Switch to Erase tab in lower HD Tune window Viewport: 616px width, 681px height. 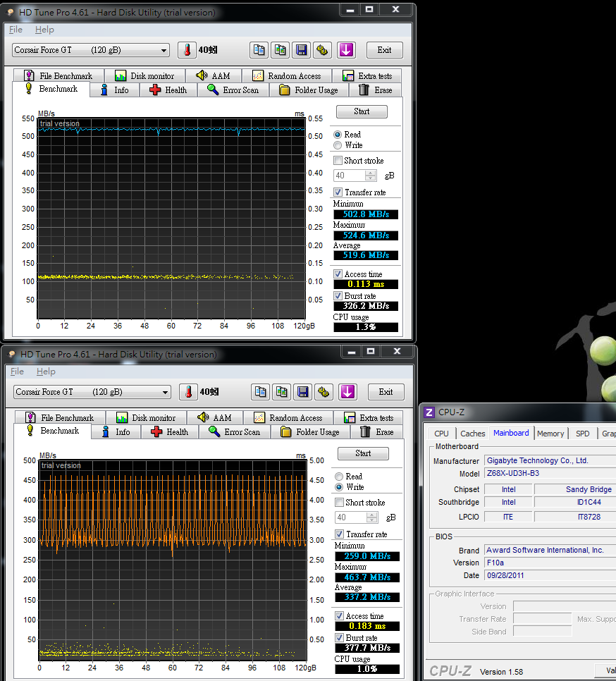[377, 431]
